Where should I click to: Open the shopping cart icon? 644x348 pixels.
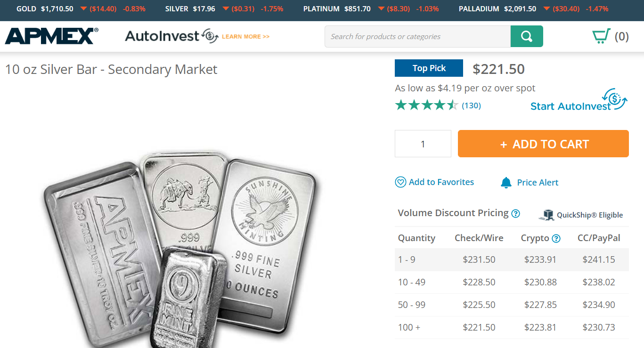point(601,36)
